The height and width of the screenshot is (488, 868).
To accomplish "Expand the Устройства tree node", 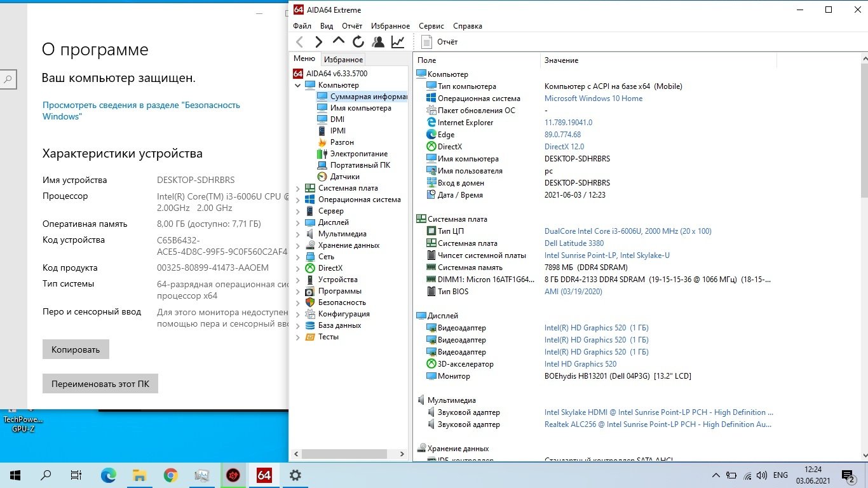I will [x=297, y=280].
